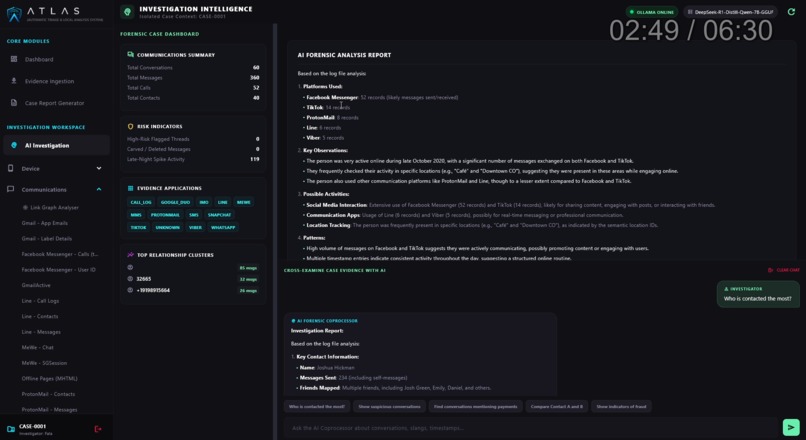Select the PROTONMAIL evidence tag

[x=165, y=215]
